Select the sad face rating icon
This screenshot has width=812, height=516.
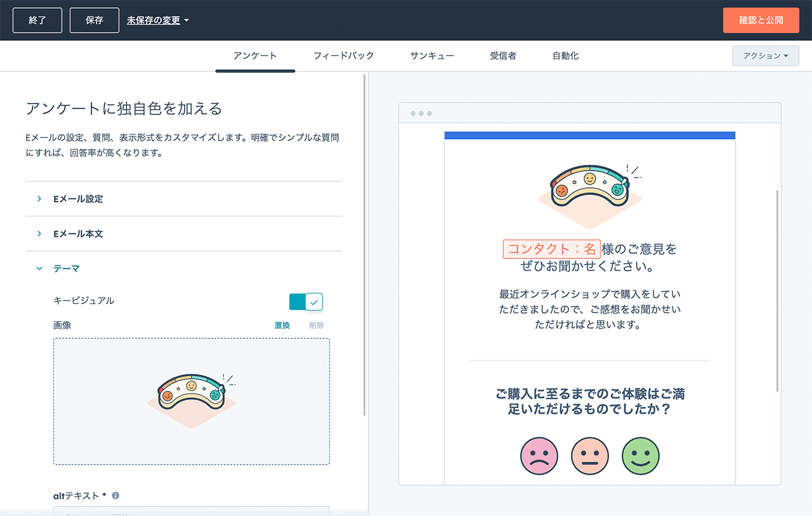tap(539, 456)
